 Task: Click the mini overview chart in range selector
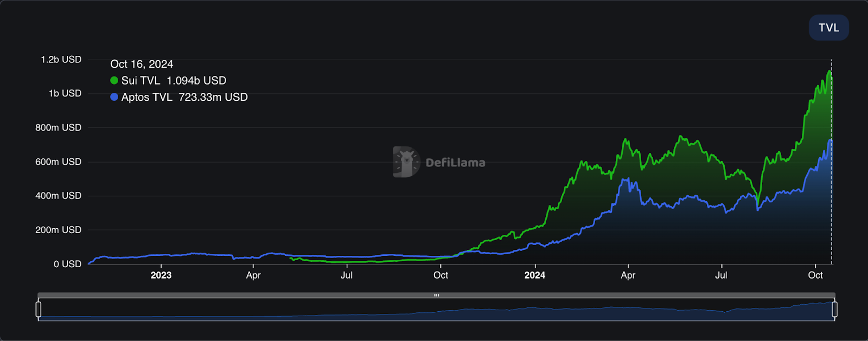[436, 310]
